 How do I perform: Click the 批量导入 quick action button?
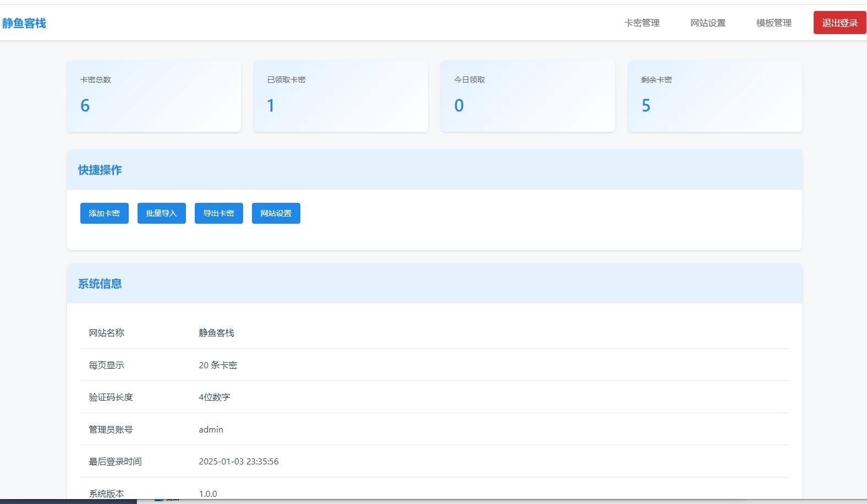(x=162, y=213)
